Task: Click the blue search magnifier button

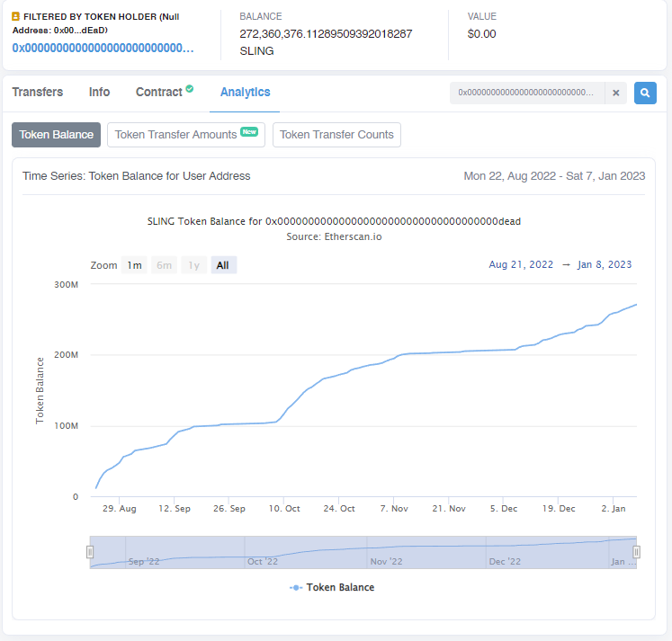Action: coord(645,93)
